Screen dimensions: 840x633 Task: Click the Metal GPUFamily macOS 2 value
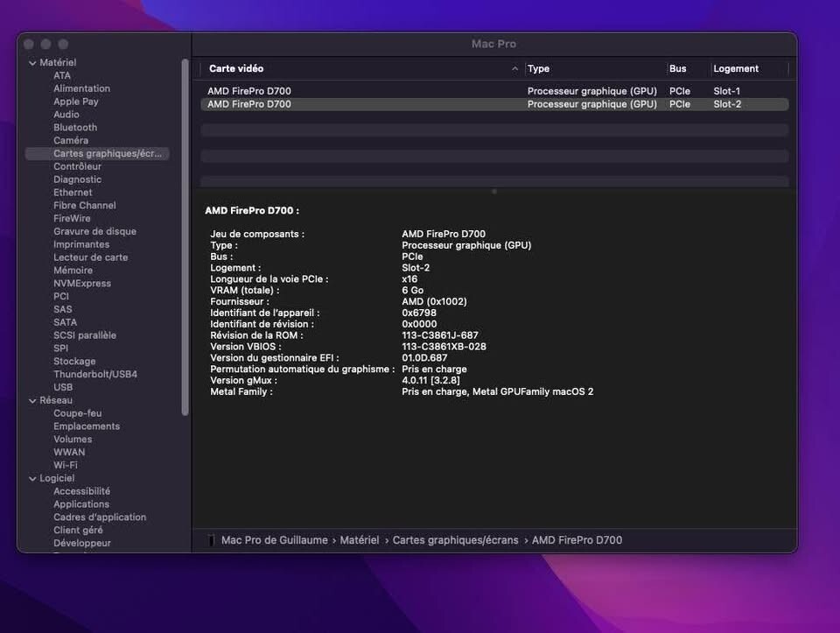498,391
